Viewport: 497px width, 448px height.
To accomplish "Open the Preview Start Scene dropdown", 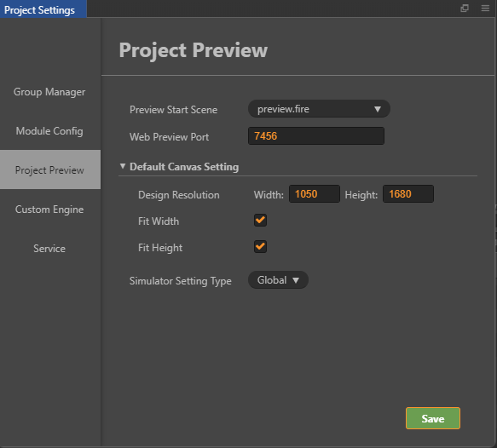I will click(x=319, y=109).
